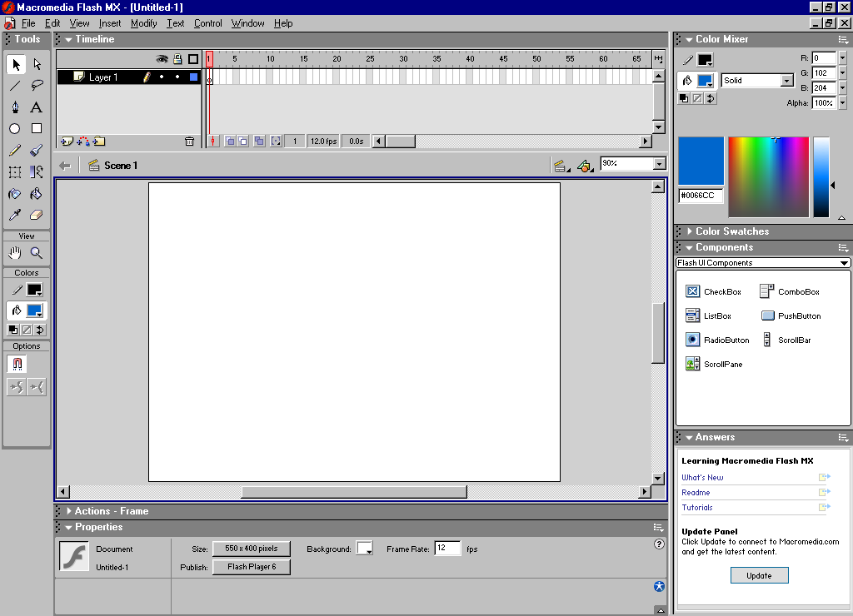Pick the Lasso tool
Image resolution: width=853 pixels, height=616 pixels.
click(37, 86)
